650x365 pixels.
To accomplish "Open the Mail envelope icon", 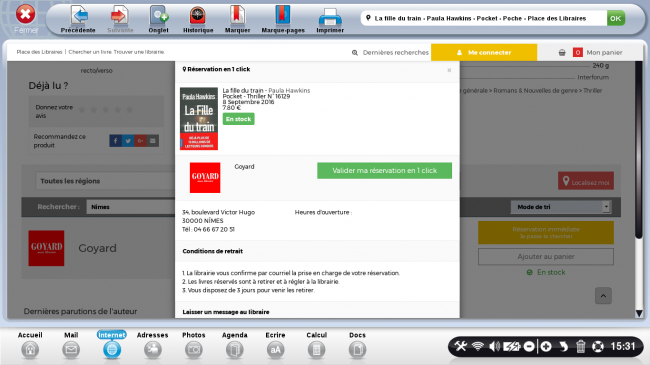I will 71,350.
